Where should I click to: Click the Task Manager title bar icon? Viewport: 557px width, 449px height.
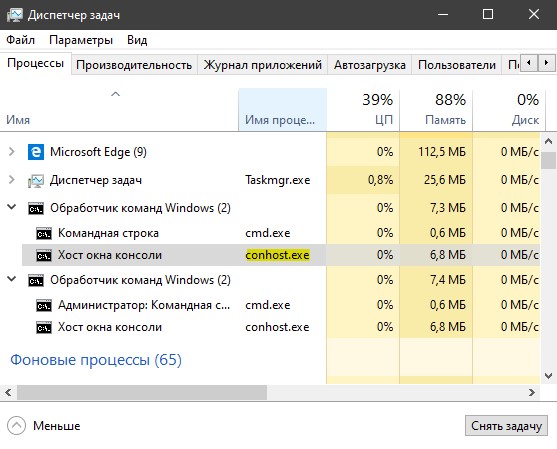(x=15, y=15)
